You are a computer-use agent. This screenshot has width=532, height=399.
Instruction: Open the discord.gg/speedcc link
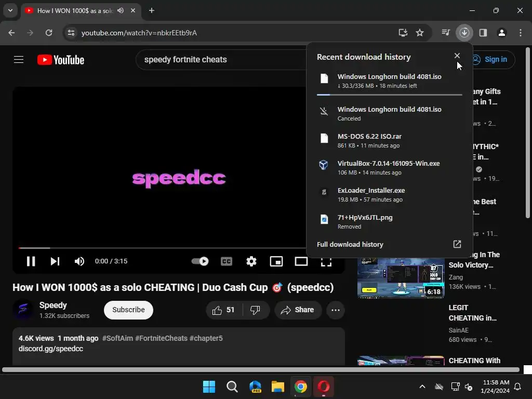50,349
